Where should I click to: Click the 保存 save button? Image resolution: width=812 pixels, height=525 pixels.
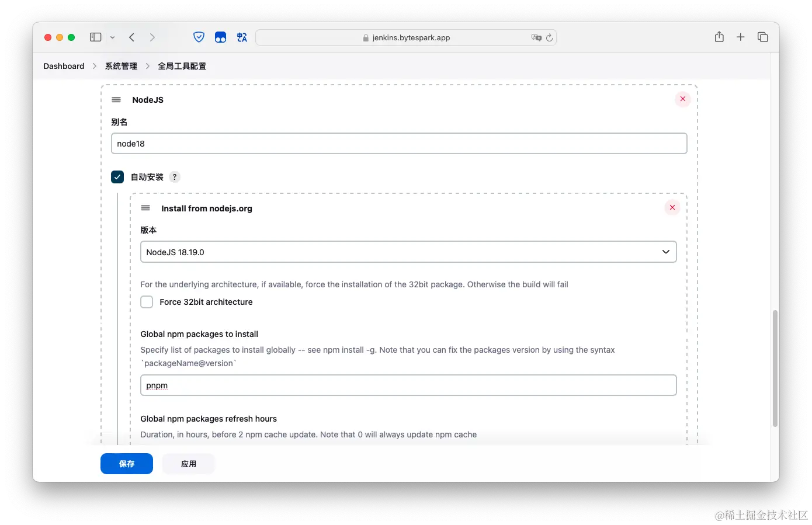126,464
